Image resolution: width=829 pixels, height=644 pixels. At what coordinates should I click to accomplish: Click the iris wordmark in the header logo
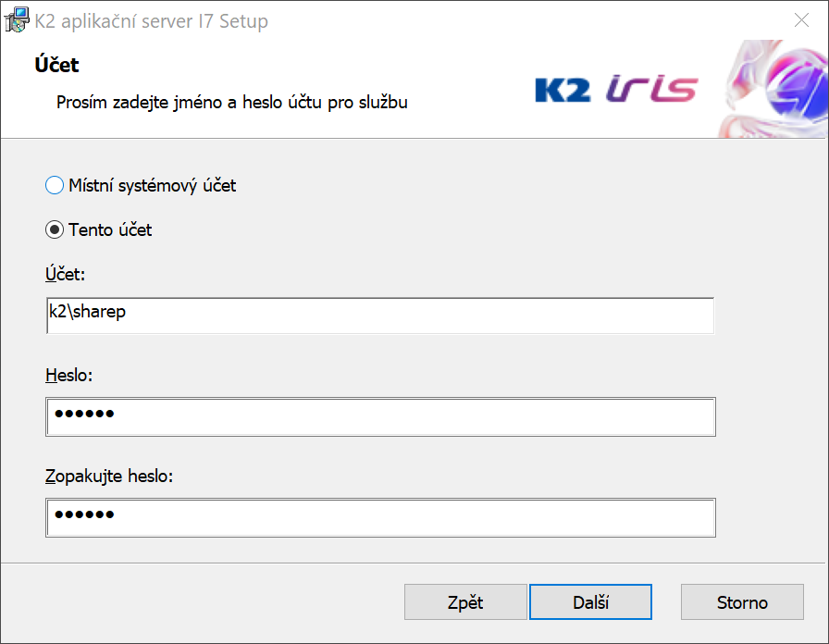click(x=651, y=89)
